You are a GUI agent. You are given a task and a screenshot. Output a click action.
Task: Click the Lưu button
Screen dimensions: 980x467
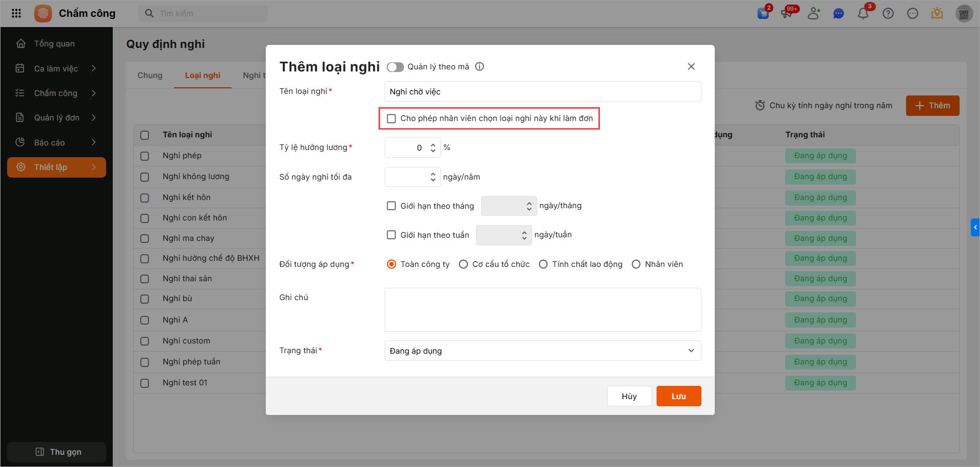(679, 396)
